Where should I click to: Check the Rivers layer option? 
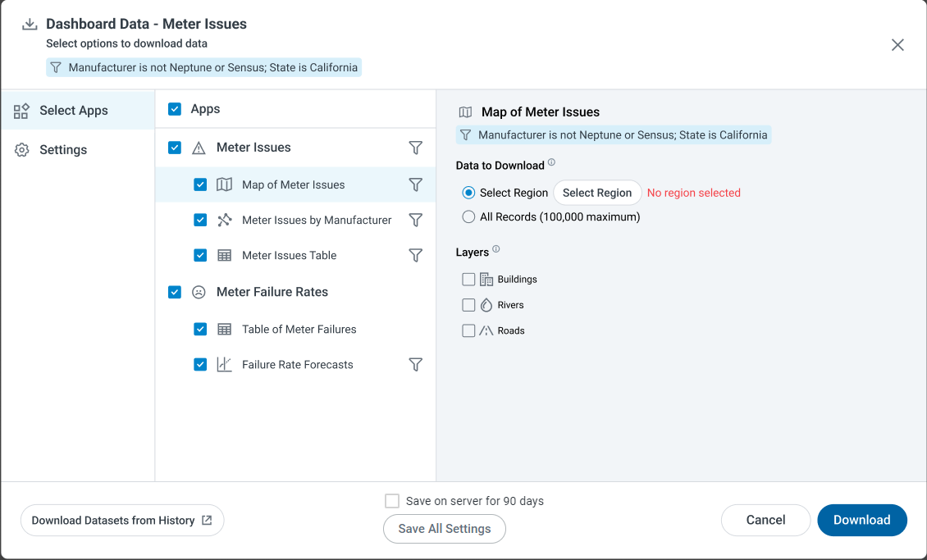[x=468, y=305]
